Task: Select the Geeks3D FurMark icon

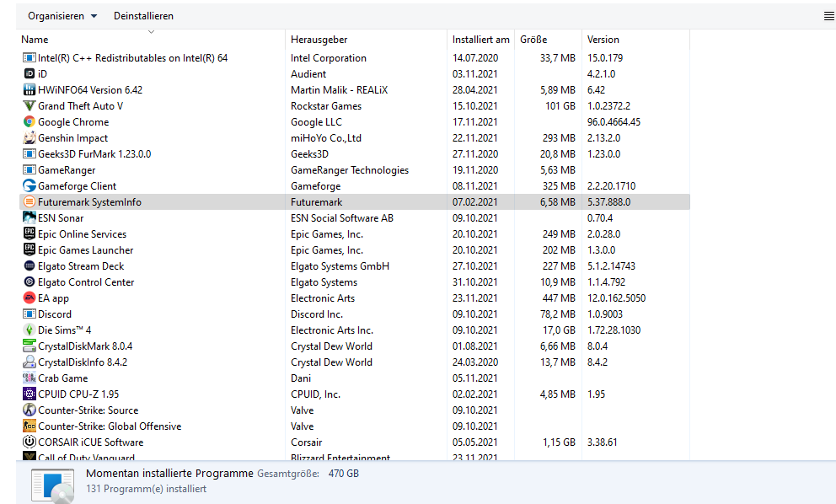Action: click(29, 153)
